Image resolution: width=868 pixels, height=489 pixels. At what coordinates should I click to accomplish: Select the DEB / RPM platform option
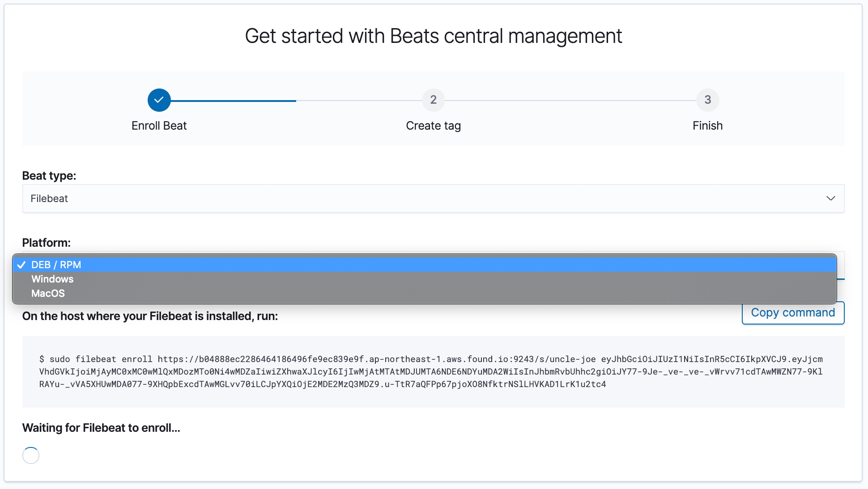point(56,265)
